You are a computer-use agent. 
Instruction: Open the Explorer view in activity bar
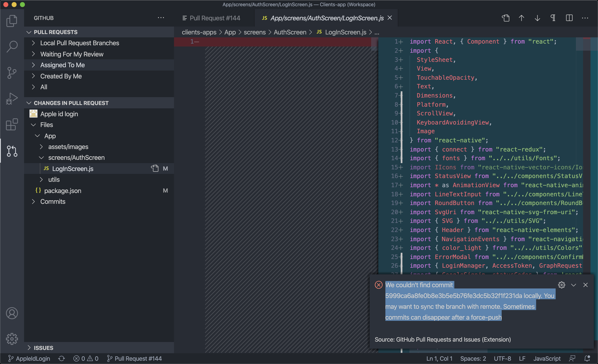12,21
